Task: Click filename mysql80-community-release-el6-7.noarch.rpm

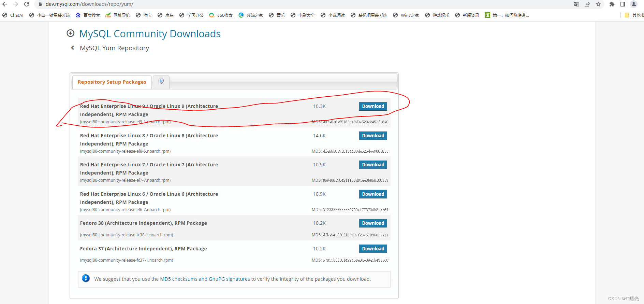Action: point(125,210)
